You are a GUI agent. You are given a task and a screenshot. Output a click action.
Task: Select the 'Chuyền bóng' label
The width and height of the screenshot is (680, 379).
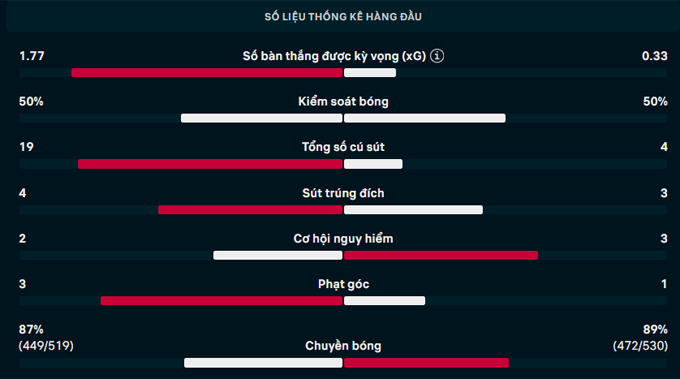click(343, 346)
